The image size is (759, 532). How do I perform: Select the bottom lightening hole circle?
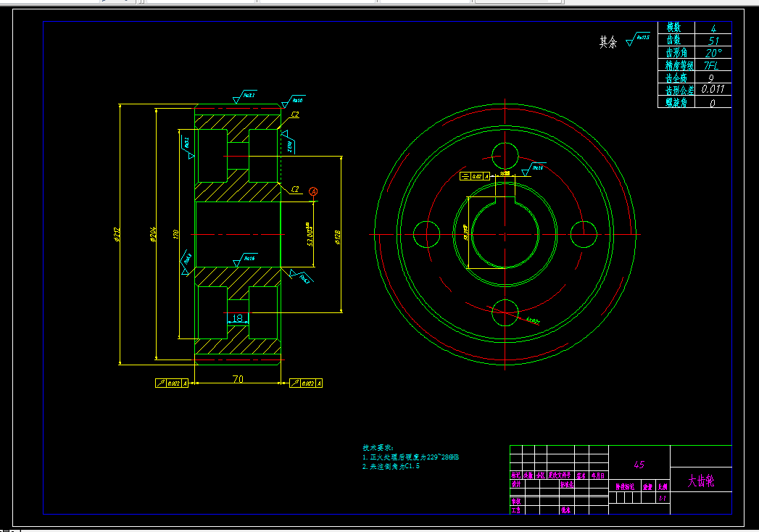click(505, 312)
